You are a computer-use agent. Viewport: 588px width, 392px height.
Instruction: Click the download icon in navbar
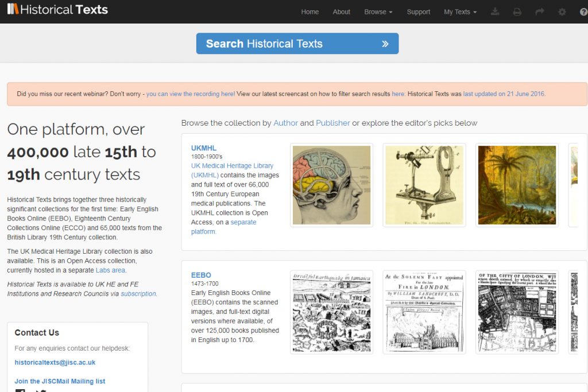[x=496, y=12]
